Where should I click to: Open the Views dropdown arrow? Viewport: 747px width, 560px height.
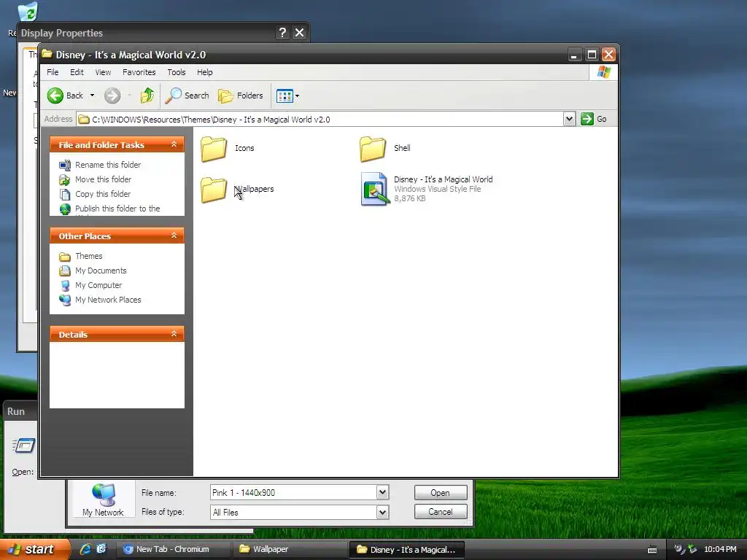click(298, 96)
